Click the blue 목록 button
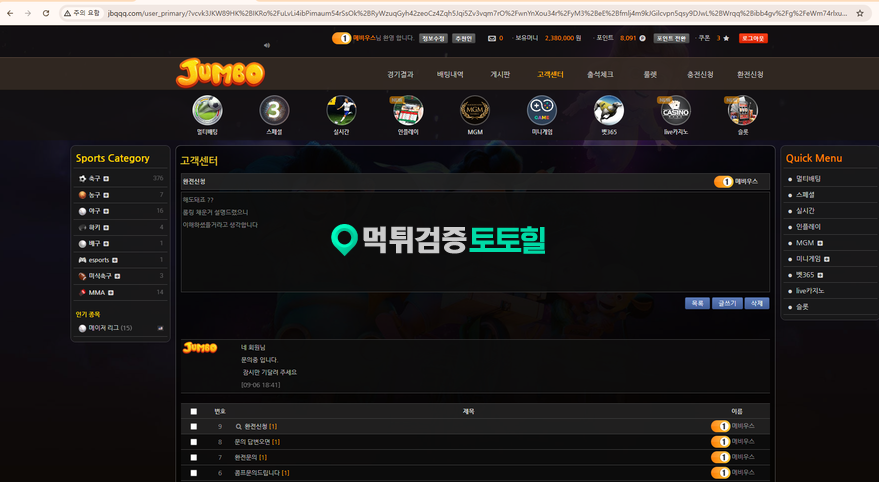The height and width of the screenshot is (482, 879). tap(697, 303)
